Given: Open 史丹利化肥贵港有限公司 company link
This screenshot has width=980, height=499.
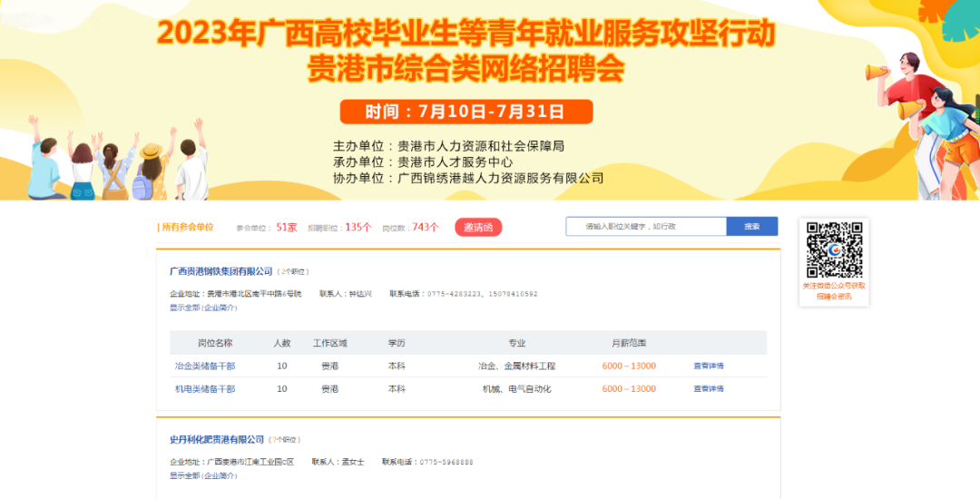Looking at the screenshot, I should [x=217, y=440].
